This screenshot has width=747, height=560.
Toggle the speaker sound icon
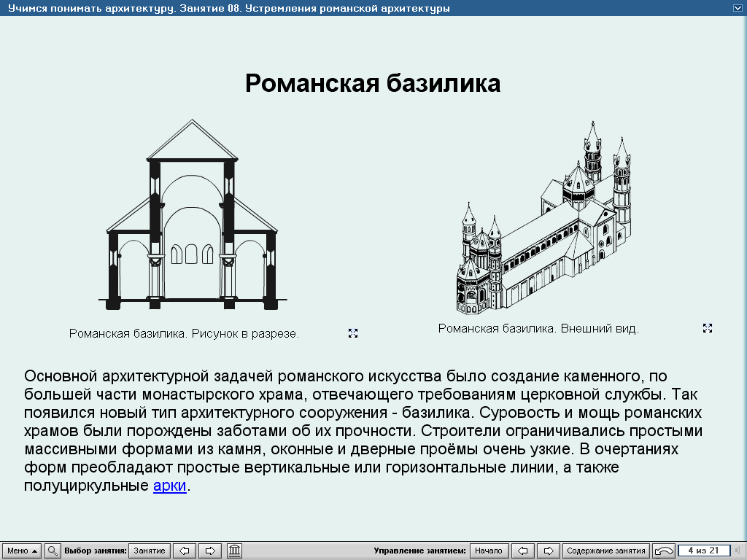(x=738, y=551)
